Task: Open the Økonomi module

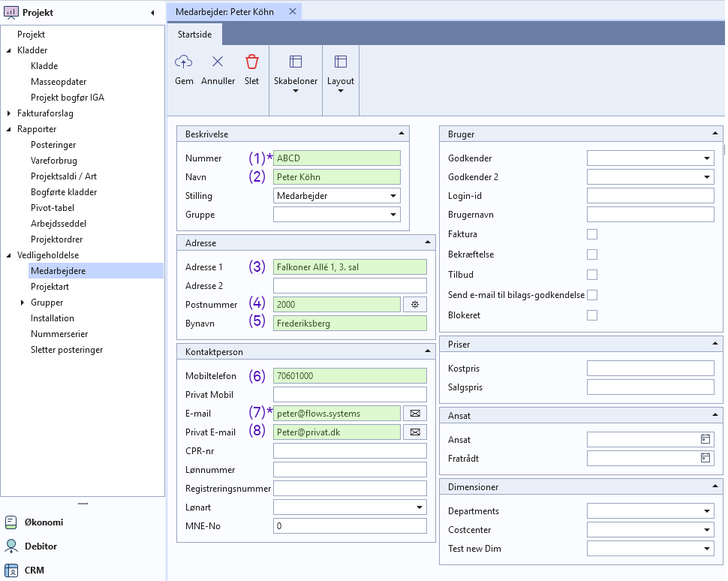Action: [44, 522]
